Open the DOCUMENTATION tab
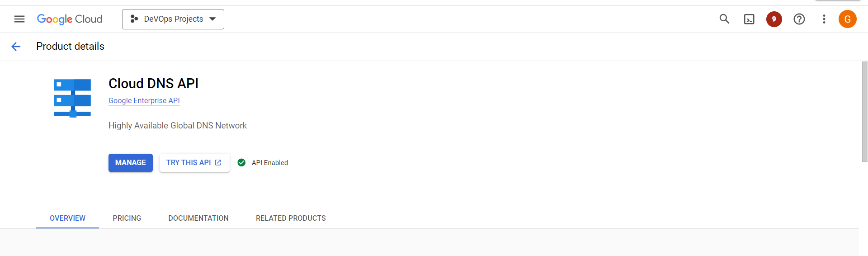868x256 pixels. (198, 218)
